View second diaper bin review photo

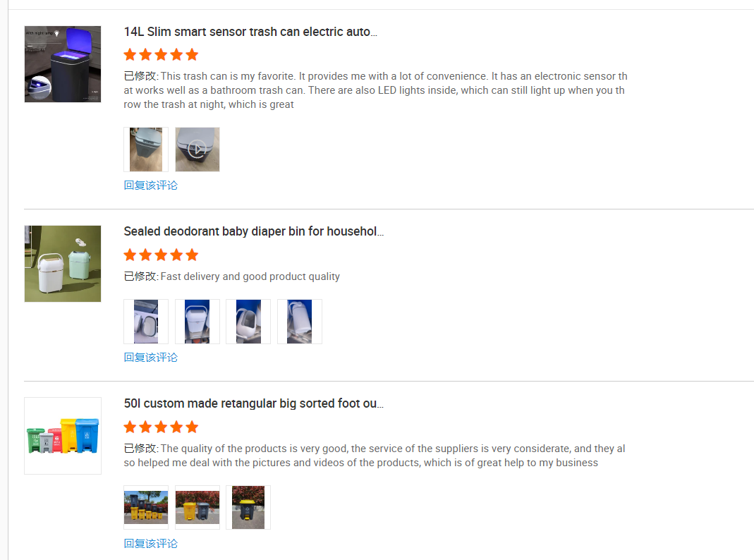click(197, 322)
